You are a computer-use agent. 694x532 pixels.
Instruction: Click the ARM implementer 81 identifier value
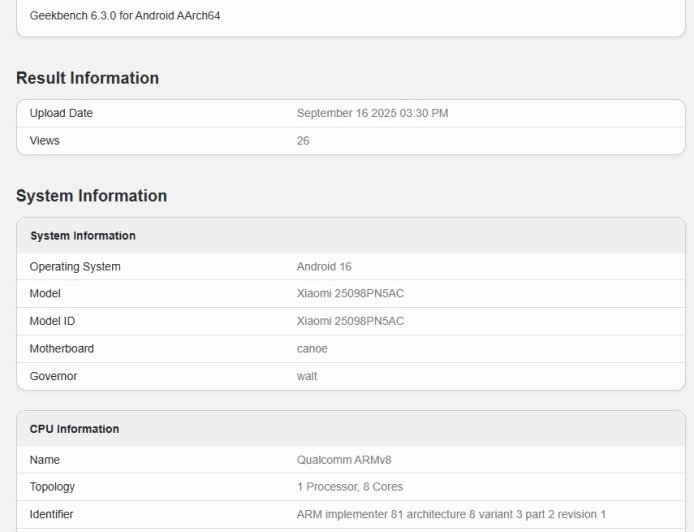451,514
